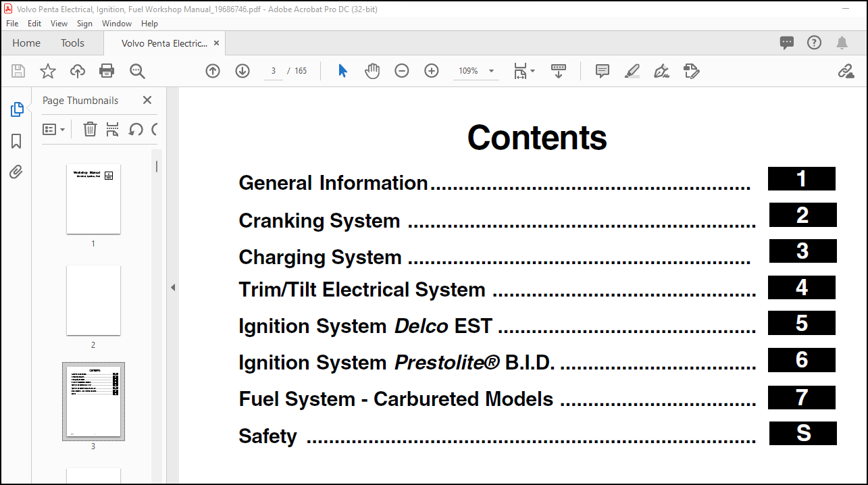The width and height of the screenshot is (868, 485).
Task: Click the upload to cloud icon
Action: point(78,71)
